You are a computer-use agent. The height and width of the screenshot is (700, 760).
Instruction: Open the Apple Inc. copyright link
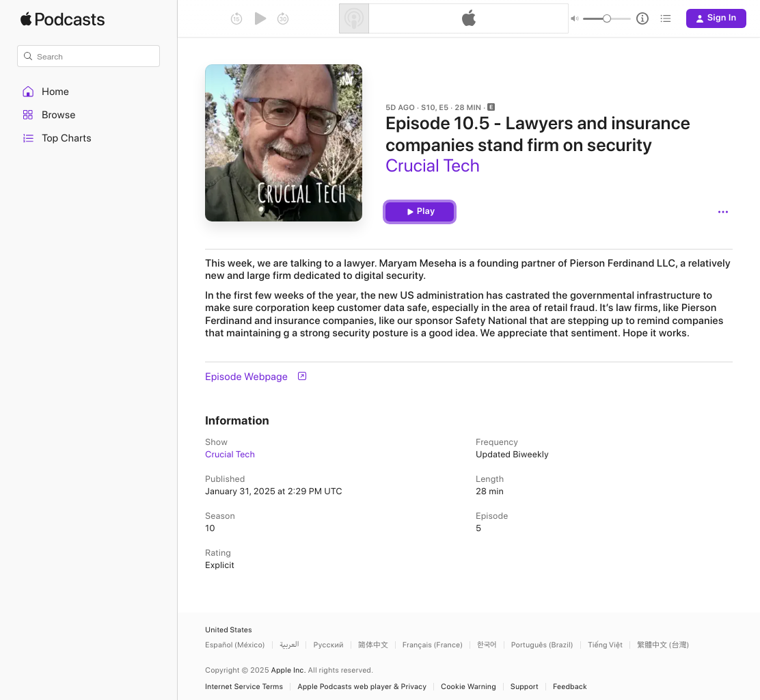[x=288, y=670]
